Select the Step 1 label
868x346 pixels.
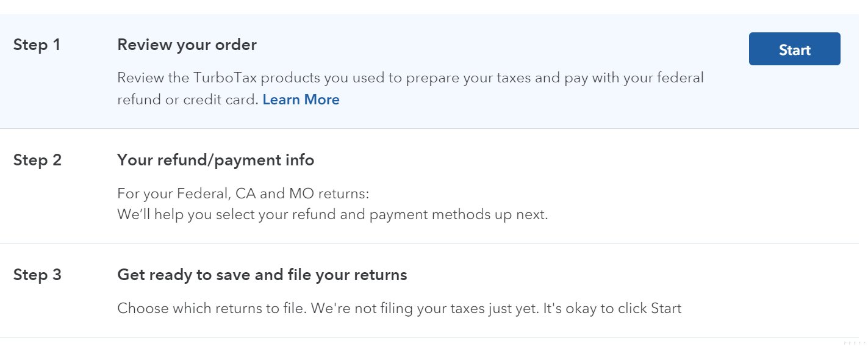pos(37,45)
